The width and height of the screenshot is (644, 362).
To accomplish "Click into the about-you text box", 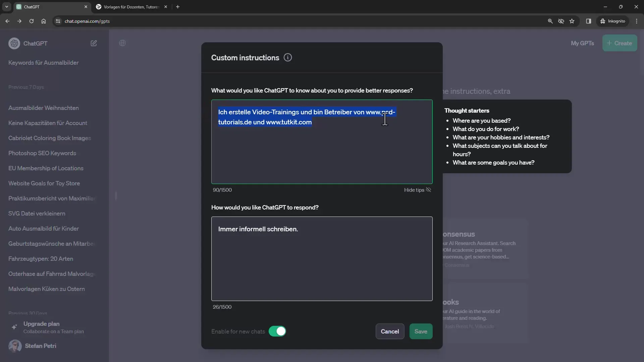I will tap(322, 142).
